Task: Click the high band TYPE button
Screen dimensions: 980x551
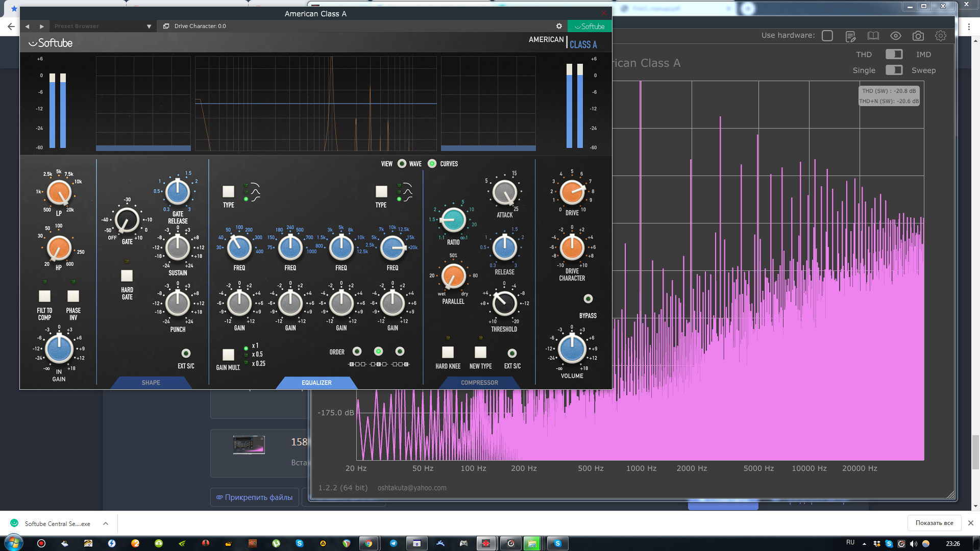Action: click(x=381, y=191)
